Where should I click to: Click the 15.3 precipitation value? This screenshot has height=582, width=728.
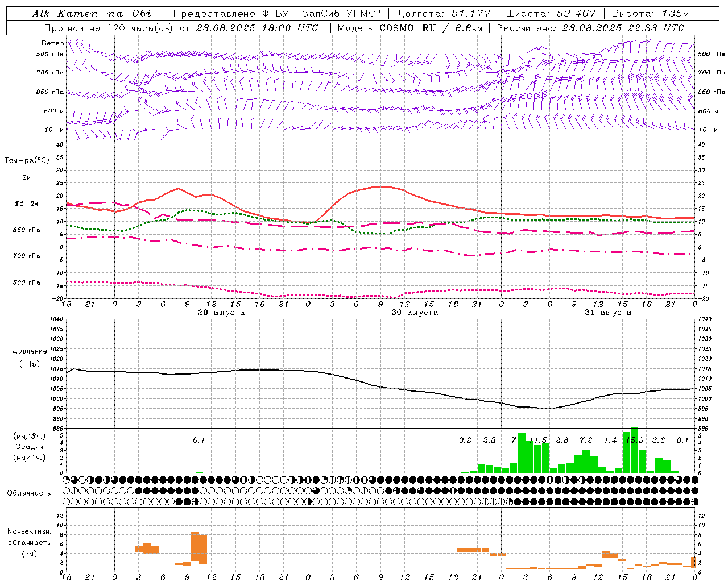[x=634, y=440]
